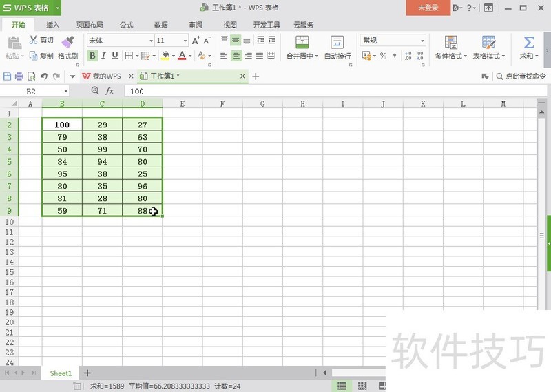
Task: Switch to 审阅 tab
Action: (x=196, y=25)
